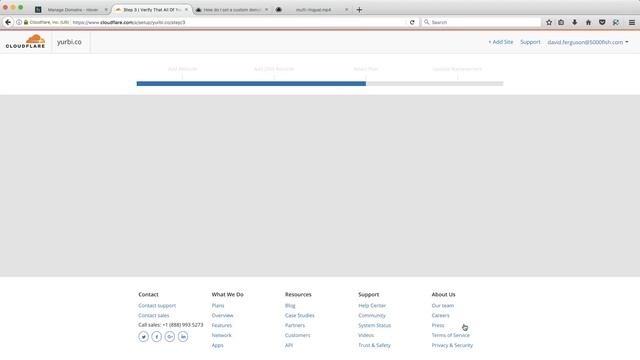Screen dimensions: 640x360
Task: Open Cloudflare's Google Plus icon
Action: 170,337
